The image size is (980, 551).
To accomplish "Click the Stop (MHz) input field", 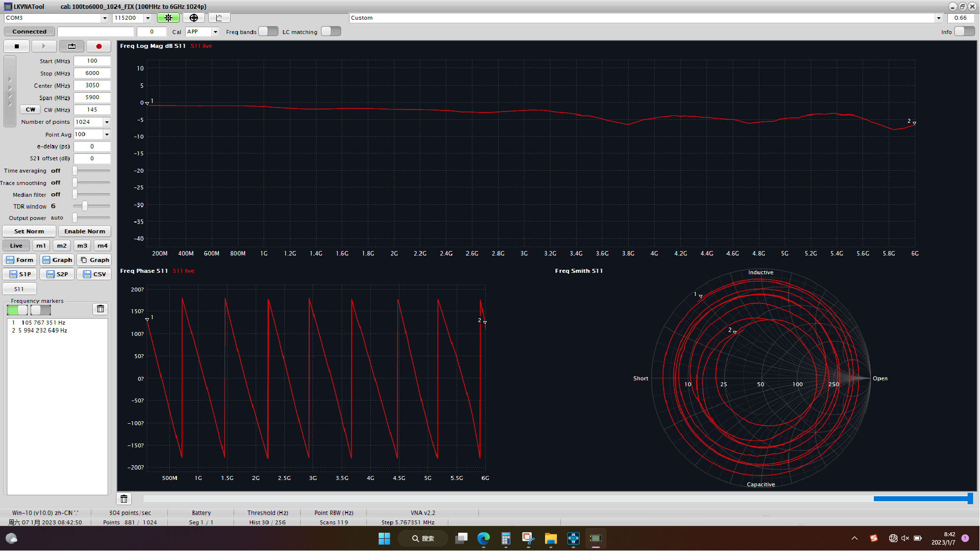I will click(x=92, y=73).
